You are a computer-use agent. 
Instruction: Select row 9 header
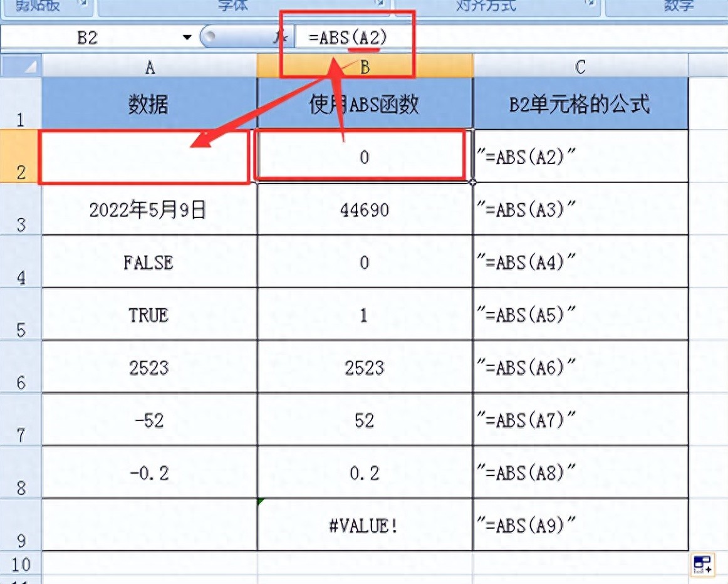pyautogui.click(x=21, y=524)
